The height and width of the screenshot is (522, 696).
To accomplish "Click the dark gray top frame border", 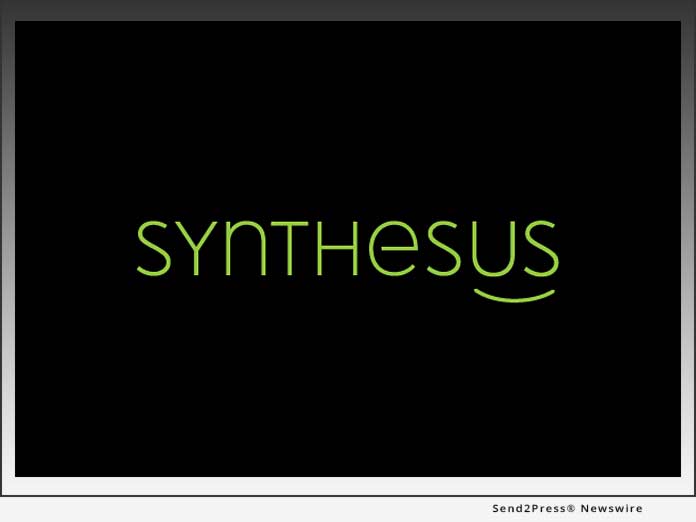I will coord(348,9).
